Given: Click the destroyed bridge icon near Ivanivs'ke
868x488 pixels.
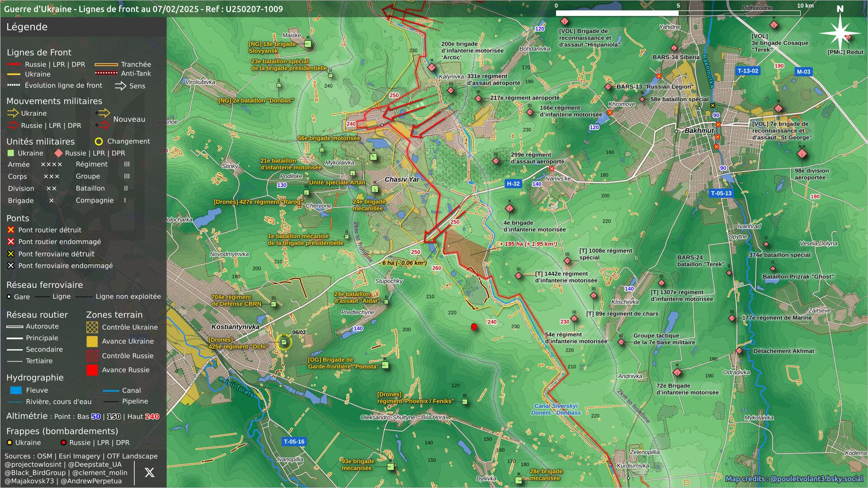Looking at the screenshot, I should click(552, 169).
